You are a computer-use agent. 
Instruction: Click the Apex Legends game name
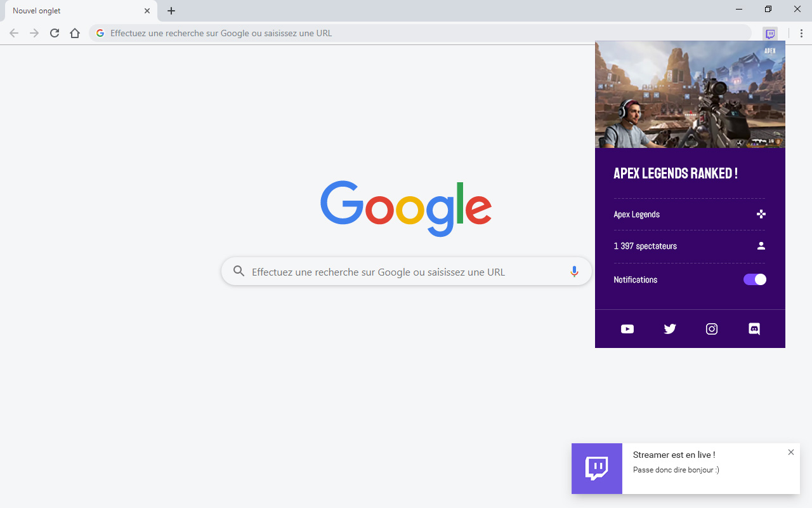[x=637, y=215]
